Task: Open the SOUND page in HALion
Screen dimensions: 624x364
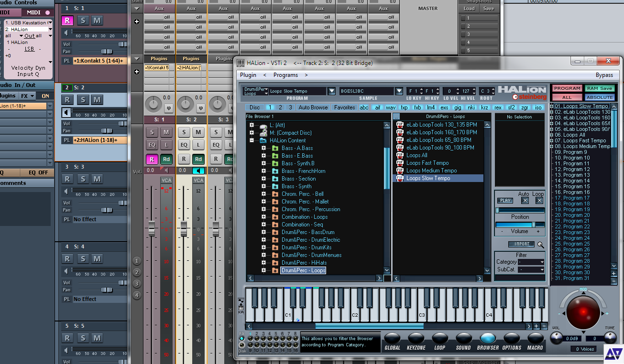Action: pos(463,339)
